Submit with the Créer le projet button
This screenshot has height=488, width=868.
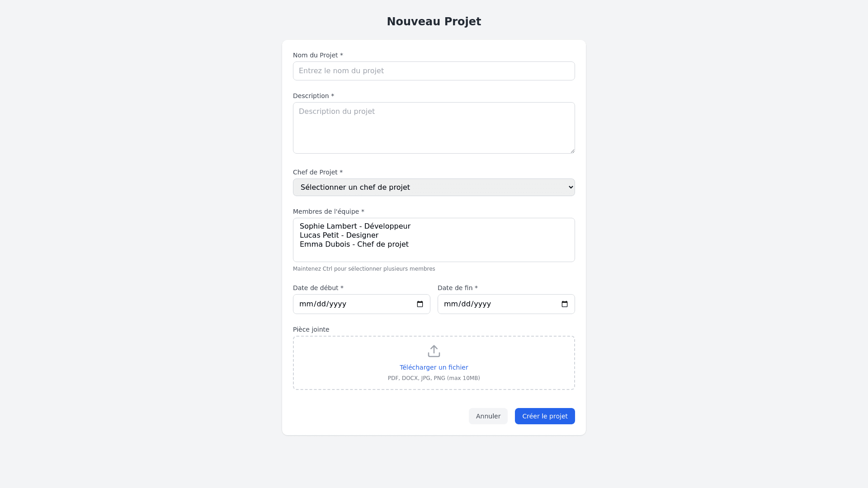545,416
